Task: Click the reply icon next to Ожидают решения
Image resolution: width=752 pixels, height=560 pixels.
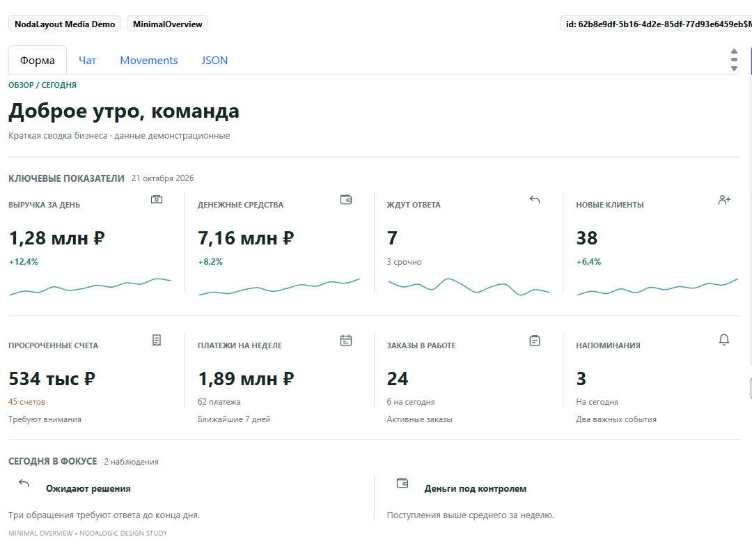Action: click(24, 483)
